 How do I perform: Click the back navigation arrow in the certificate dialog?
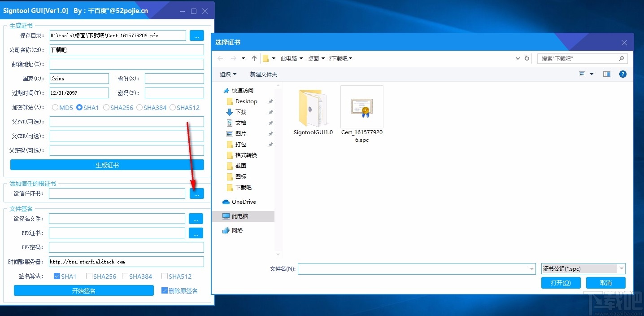coord(220,58)
